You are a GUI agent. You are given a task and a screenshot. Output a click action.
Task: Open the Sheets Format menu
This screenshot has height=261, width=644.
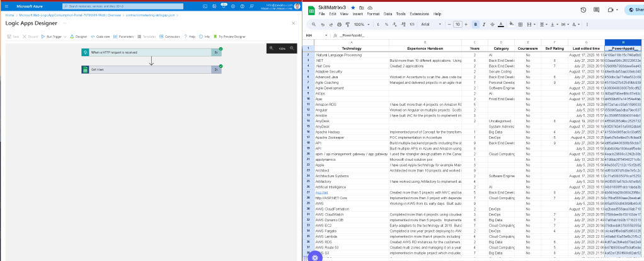pyautogui.click(x=373, y=14)
